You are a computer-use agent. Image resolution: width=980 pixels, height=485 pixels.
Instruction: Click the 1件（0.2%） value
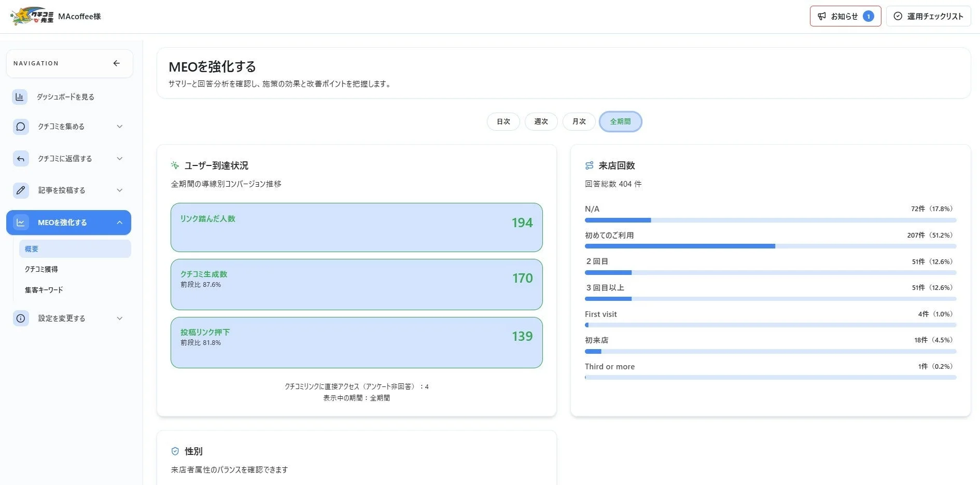936,367
